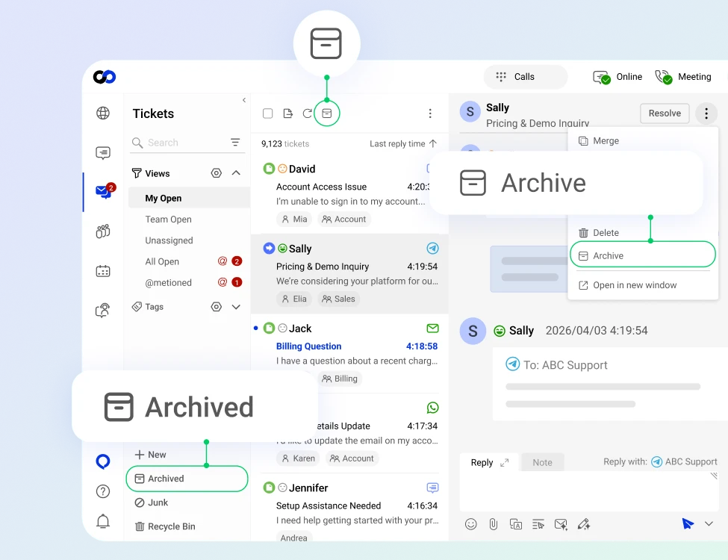This screenshot has height=560, width=728.
Task: Tick the select-all tickets checkbox
Action: (267, 113)
